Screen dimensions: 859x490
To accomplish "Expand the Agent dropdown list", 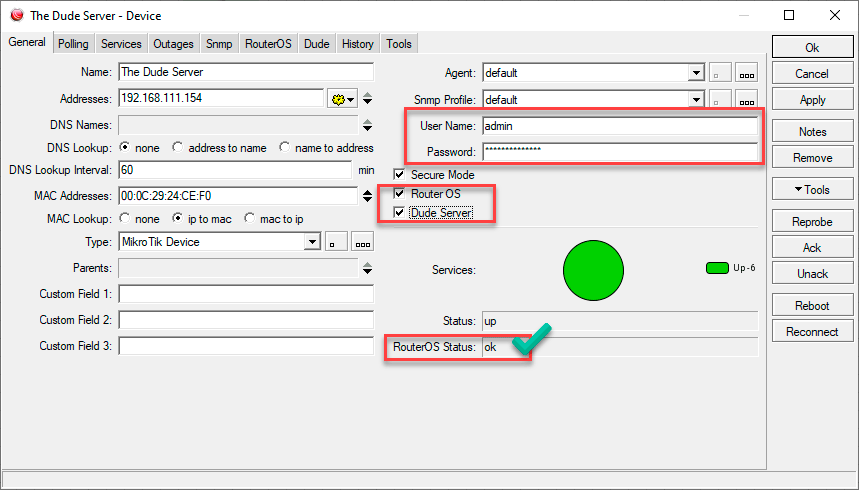I will 696,73.
